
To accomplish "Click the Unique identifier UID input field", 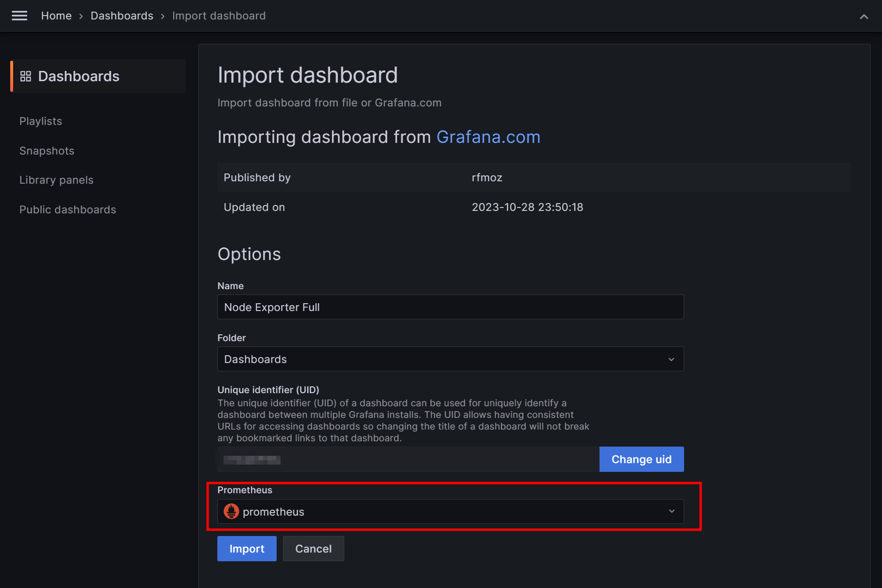I will (408, 459).
